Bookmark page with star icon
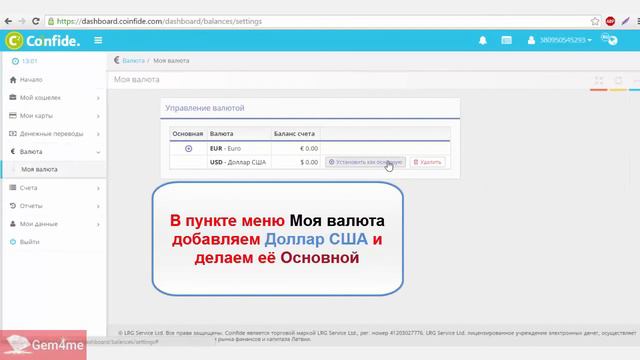The image size is (640, 360). 595,21
